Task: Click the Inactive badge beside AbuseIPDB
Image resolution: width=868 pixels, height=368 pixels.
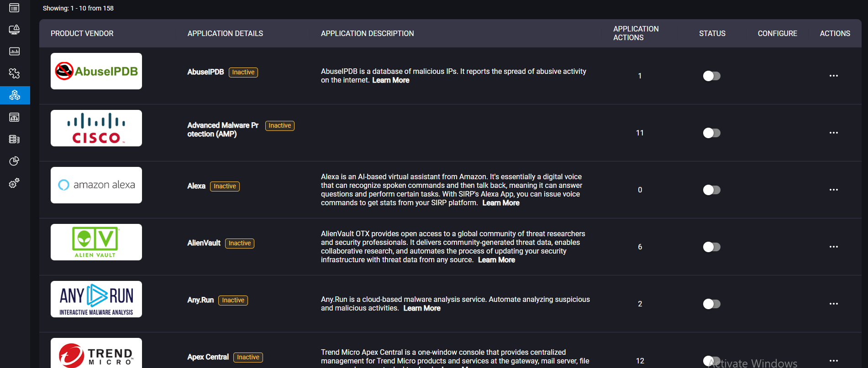Action: coord(243,73)
